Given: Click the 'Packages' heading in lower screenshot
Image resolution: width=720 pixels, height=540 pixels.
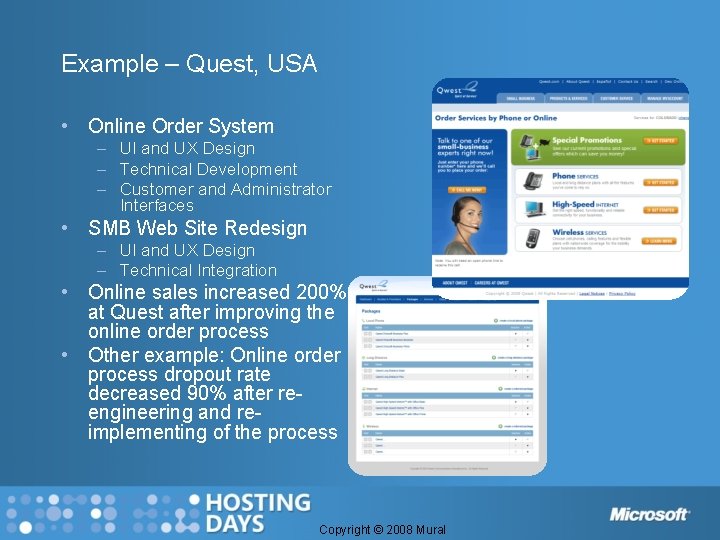Looking at the screenshot, I should pyautogui.click(x=371, y=311).
